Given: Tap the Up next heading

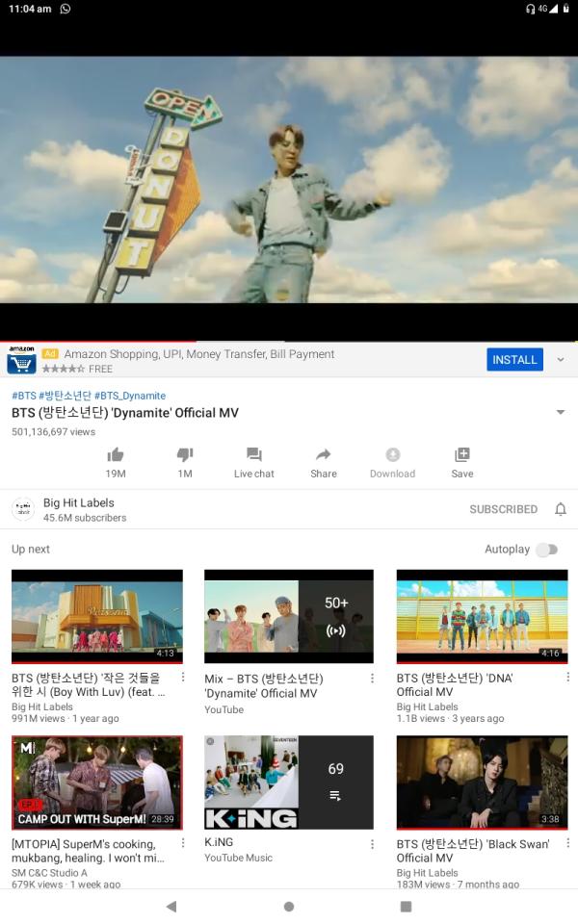Looking at the screenshot, I should (x=31, y=550).
